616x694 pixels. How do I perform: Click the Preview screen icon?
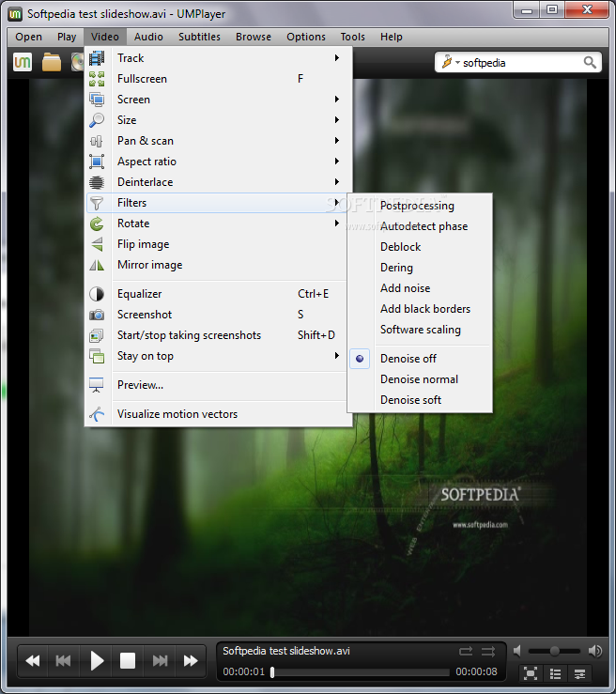coord(97,385)
